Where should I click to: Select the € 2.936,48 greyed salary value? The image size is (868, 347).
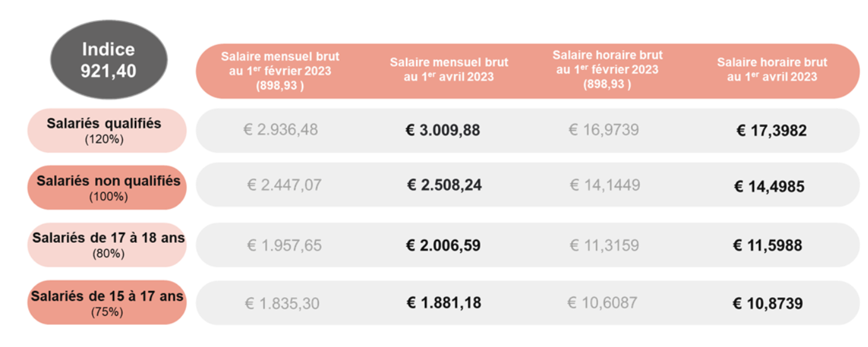281,130
